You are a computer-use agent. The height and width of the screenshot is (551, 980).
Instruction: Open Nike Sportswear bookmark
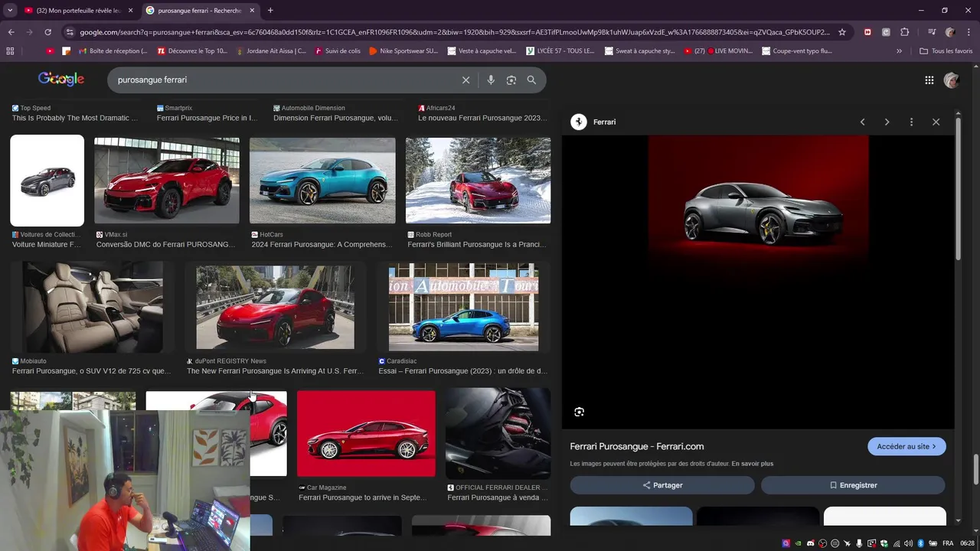[403, 51]
